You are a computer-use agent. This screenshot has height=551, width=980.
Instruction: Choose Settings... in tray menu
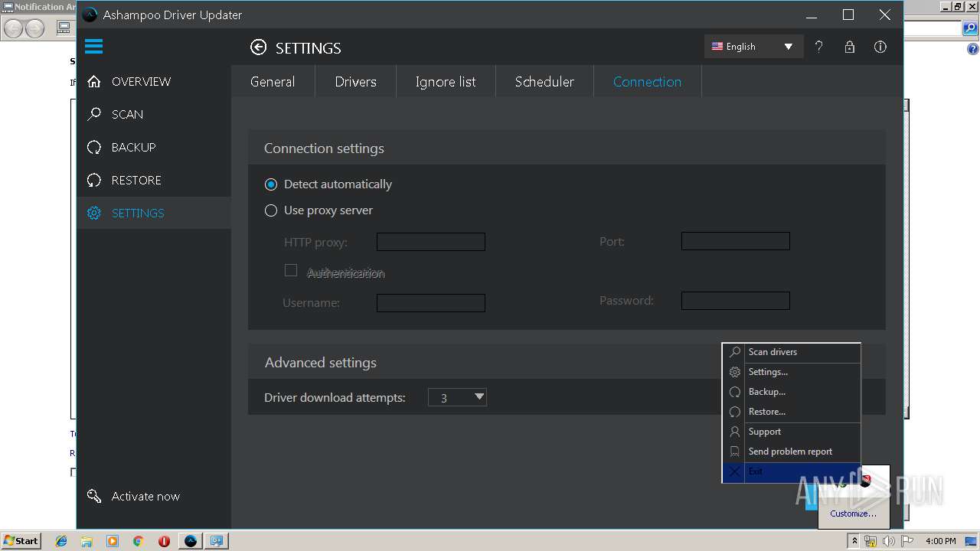[x=791, y=372]
